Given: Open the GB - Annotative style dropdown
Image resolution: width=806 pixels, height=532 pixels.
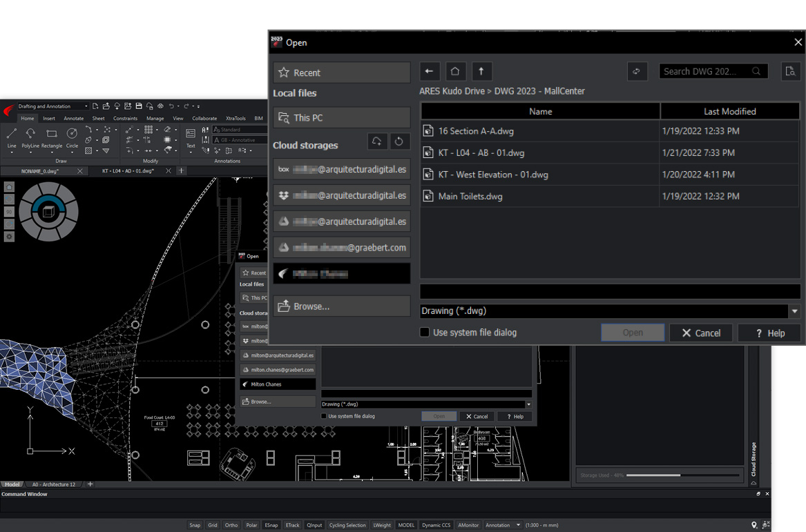Looking at the screenshot, I should (240, 139).
